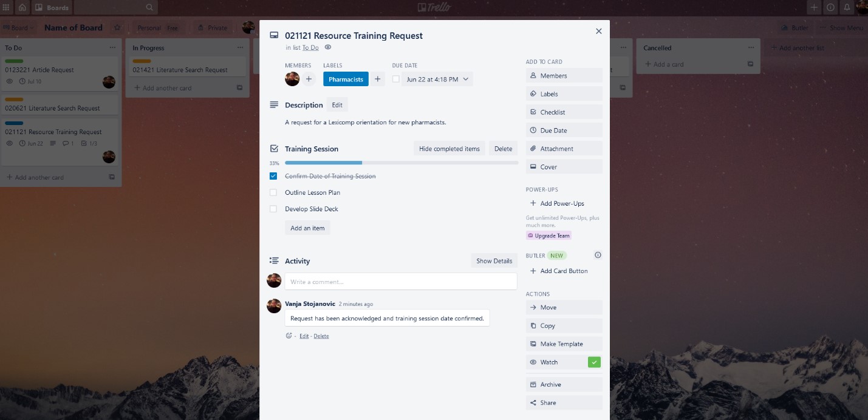
Task: Click the plus icon next to Pharmacists label
Action: 377,79
